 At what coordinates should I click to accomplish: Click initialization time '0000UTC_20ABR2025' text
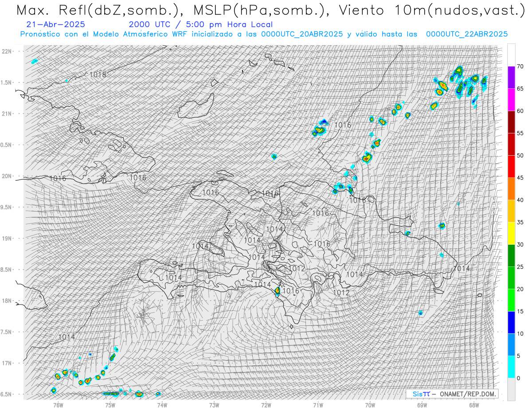tap(302, 34)
